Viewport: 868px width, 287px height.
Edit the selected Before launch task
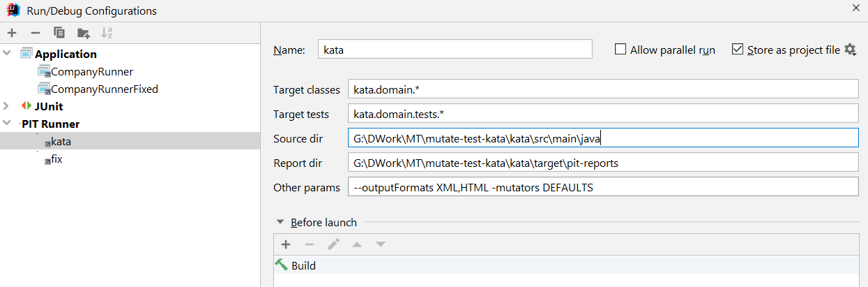[x=334, y=244]
